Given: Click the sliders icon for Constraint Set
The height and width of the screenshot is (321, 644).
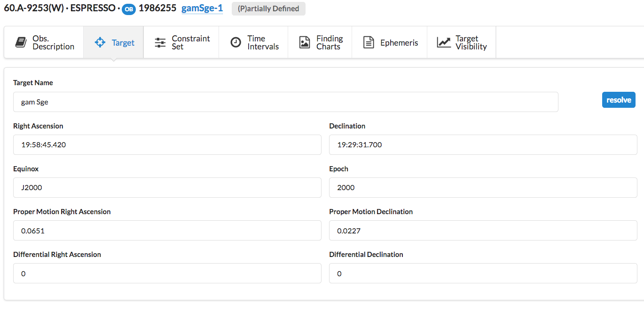Looking at the screenshot, I should pyautogui.click(x=160, y=42).
